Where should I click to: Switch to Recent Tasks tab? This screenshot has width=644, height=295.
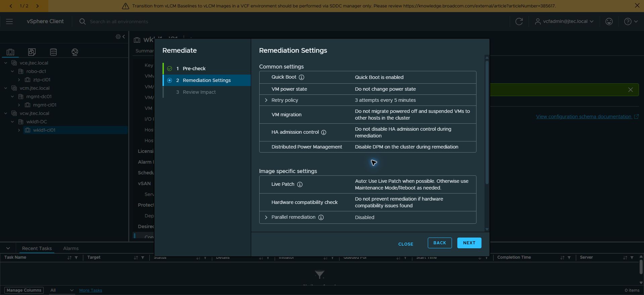[x=37, y=248]
